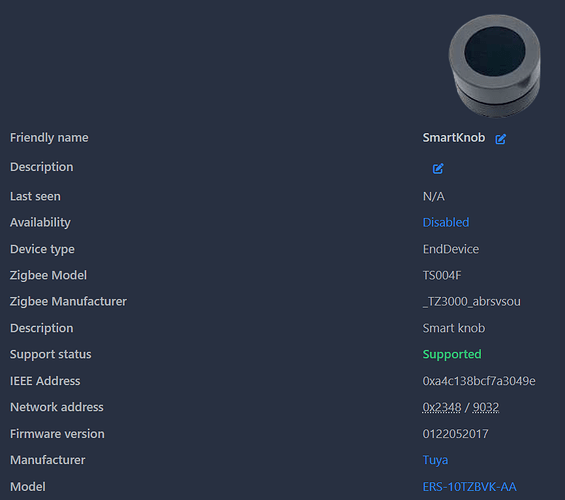The image size is (565, 500).
Task: Edit the SmartKnob friendly name
Action: [501, 139]
